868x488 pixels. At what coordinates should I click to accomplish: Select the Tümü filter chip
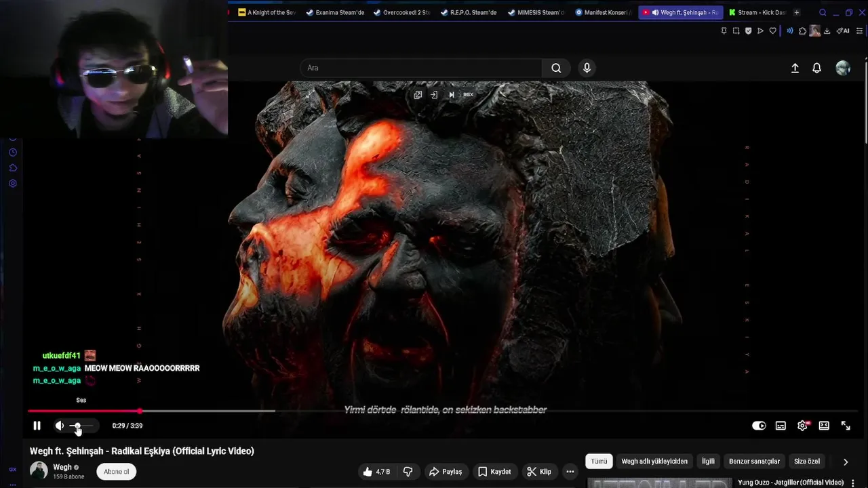click(x=599, y=462)
